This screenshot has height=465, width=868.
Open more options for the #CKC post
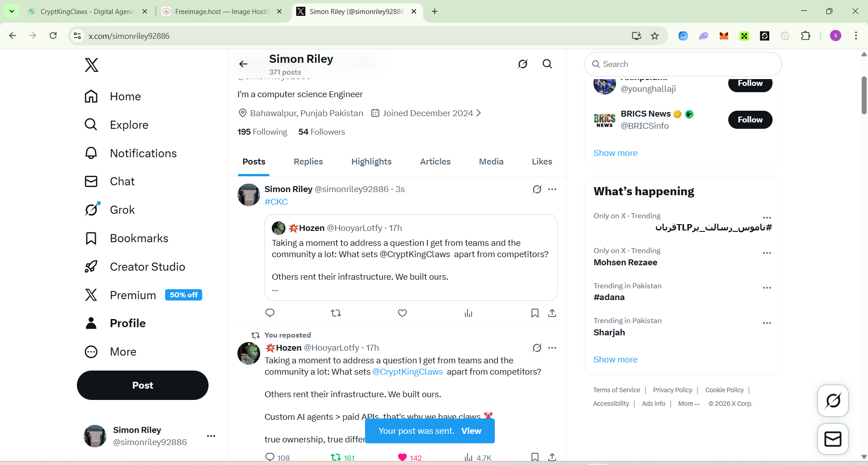[552, 189]
